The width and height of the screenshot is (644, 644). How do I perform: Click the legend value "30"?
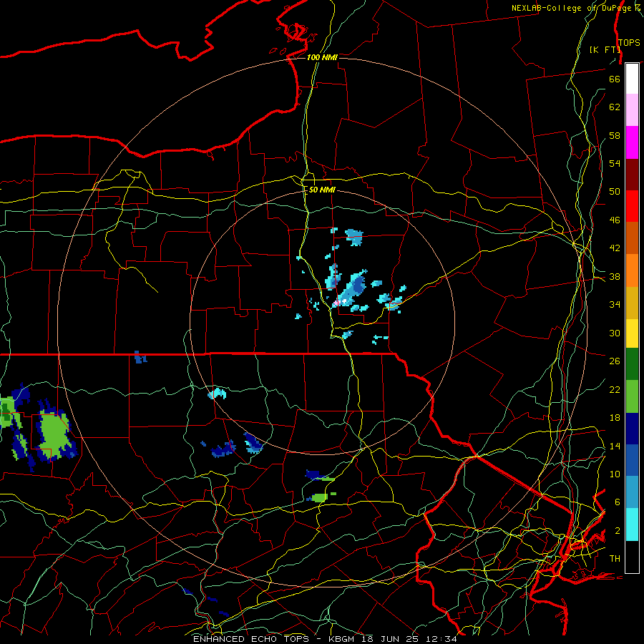615,333
